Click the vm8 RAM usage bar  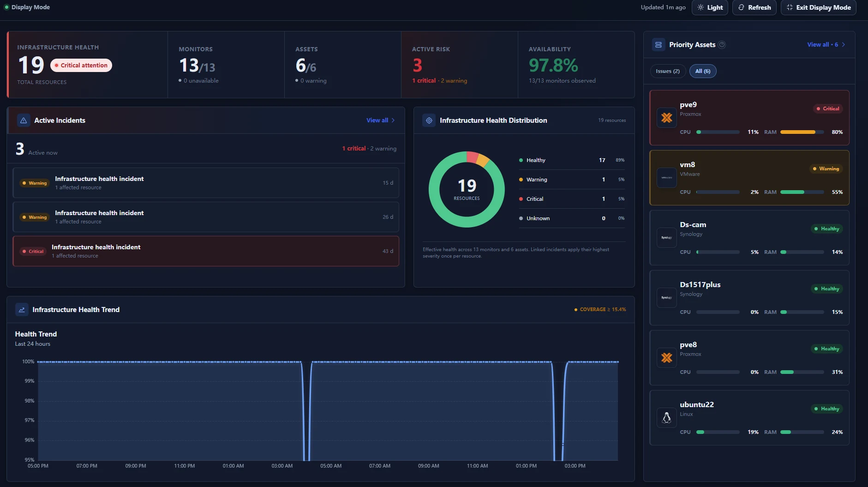[x=802, y=192]
